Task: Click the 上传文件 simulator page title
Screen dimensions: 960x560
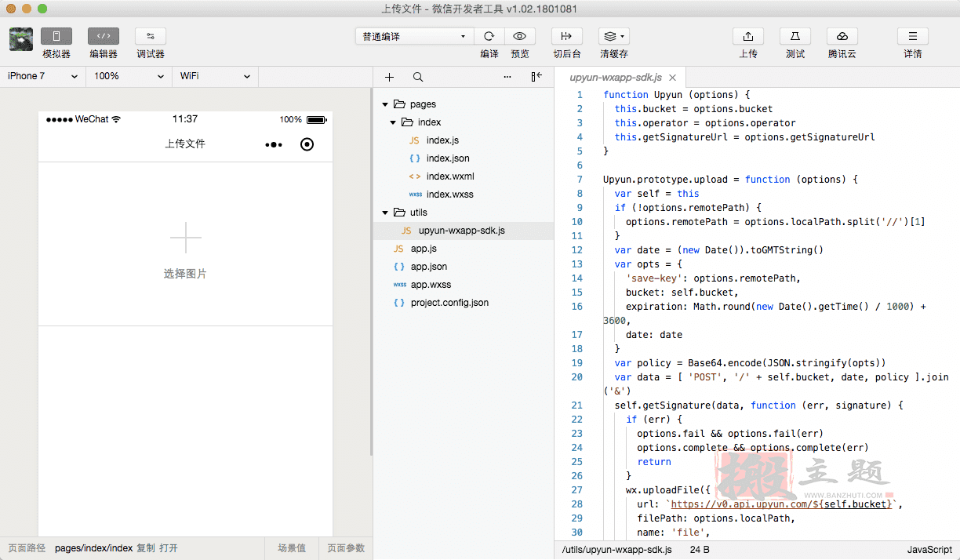Action: tap(185, 144)
